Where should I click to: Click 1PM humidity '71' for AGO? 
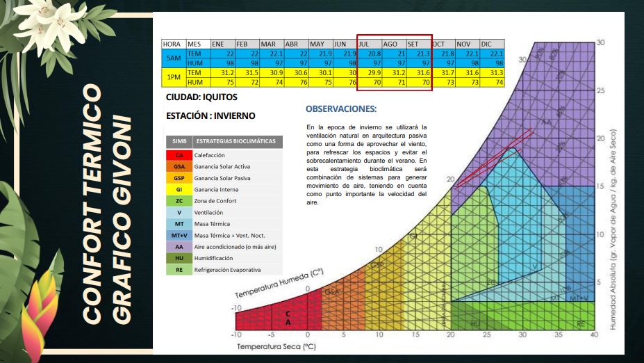(395, 82)
